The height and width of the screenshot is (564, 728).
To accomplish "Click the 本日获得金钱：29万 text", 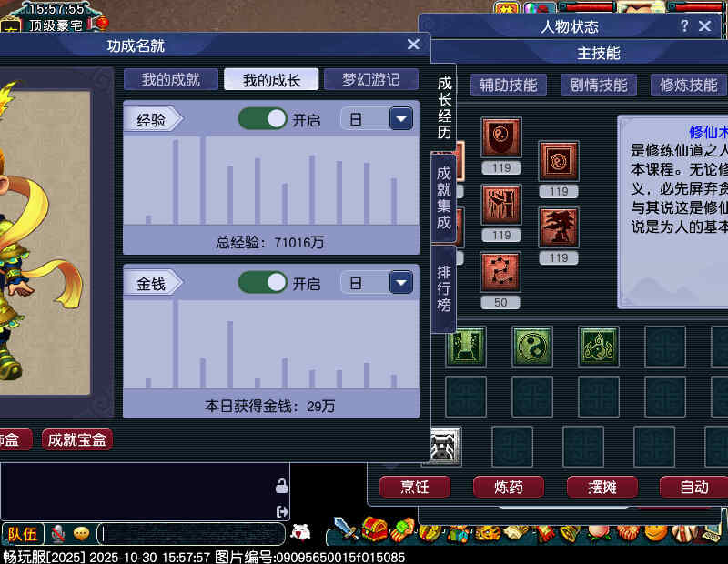I will click(269, 407).
